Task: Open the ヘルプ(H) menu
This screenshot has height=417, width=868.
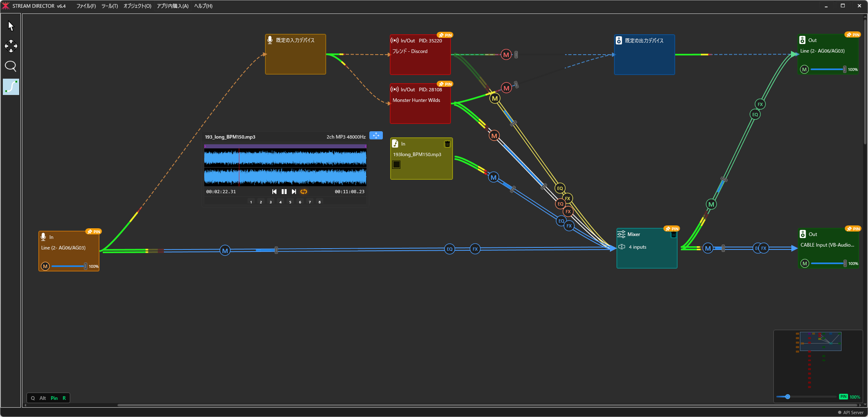Action: [x=203, y=6]
